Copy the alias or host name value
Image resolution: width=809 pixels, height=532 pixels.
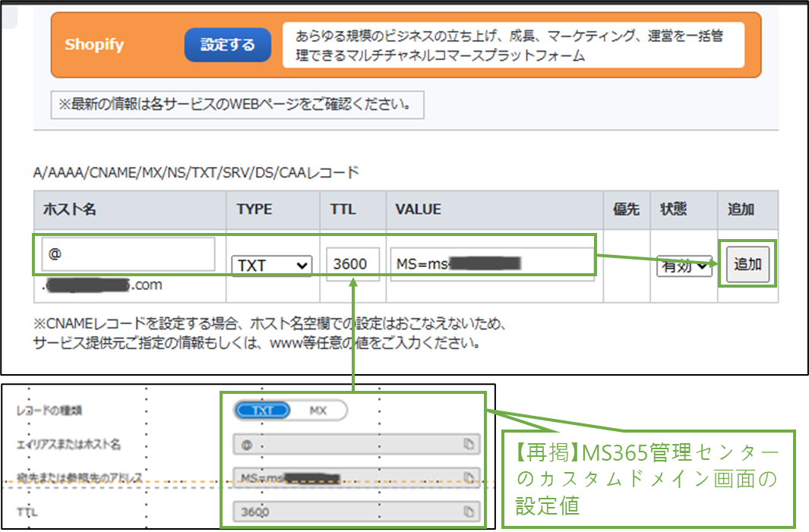469,444
